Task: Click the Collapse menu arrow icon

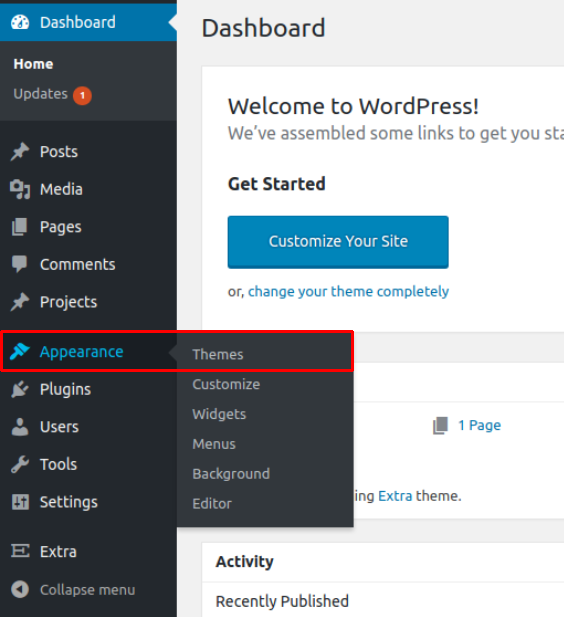Action: click(x=20, y=589)
